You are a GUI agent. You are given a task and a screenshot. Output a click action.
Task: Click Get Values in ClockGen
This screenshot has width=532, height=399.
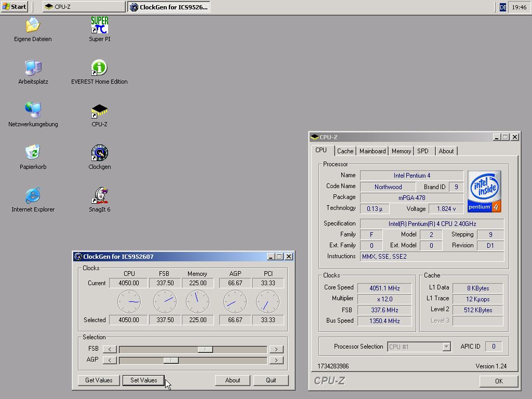pyautogui.click(x=99, y=380)
